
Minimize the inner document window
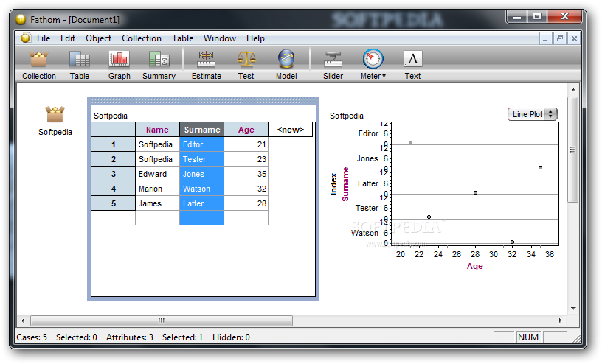click(546, 38)
